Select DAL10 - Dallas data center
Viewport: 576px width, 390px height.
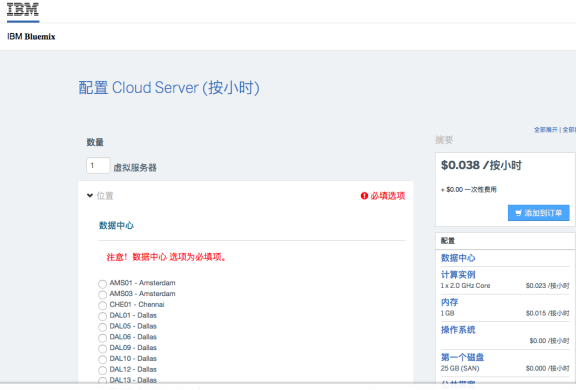tap(102, 359)
